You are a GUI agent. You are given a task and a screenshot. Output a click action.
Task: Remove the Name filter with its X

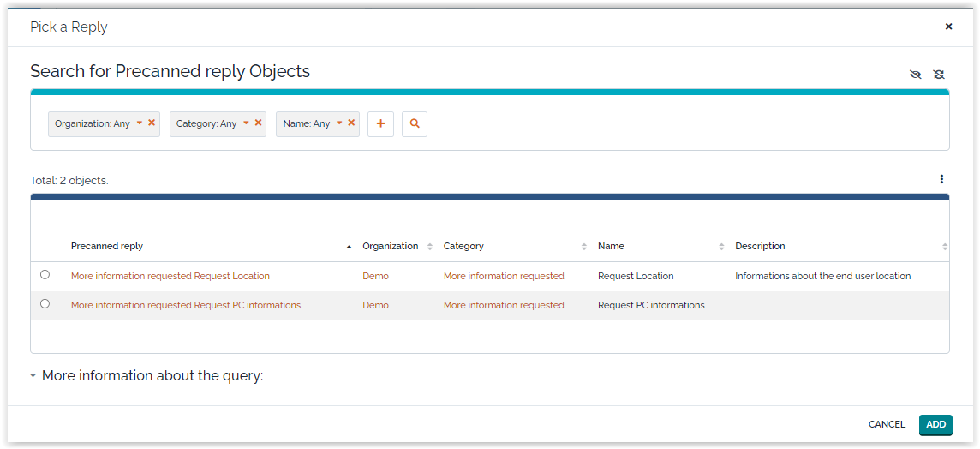(351, 123)
